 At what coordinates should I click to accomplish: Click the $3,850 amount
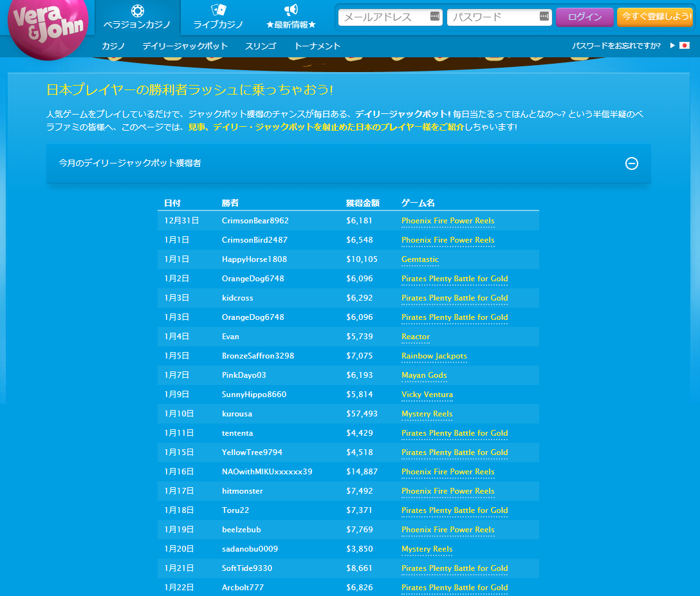pyautogui.click(x=360, y=549)
